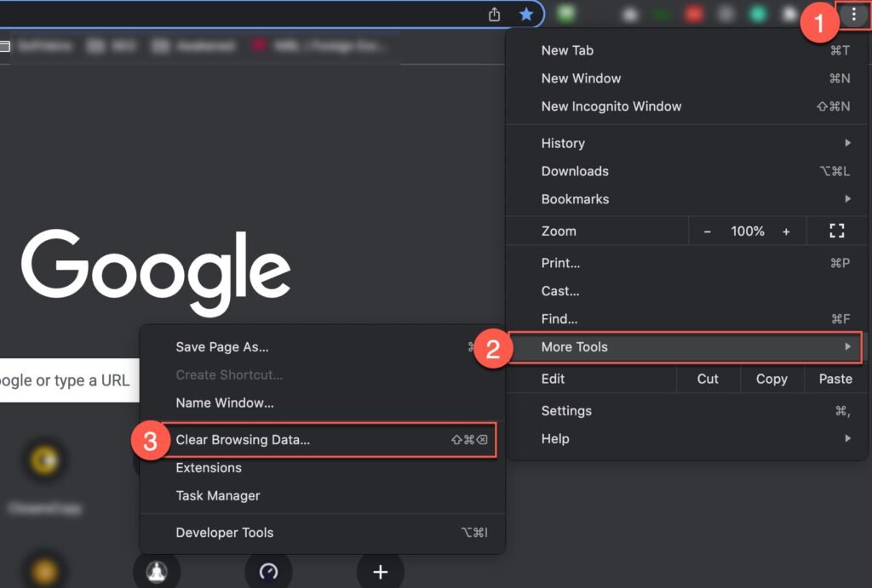Click the Google logo
872x588 pixels.
coord(156,272)
